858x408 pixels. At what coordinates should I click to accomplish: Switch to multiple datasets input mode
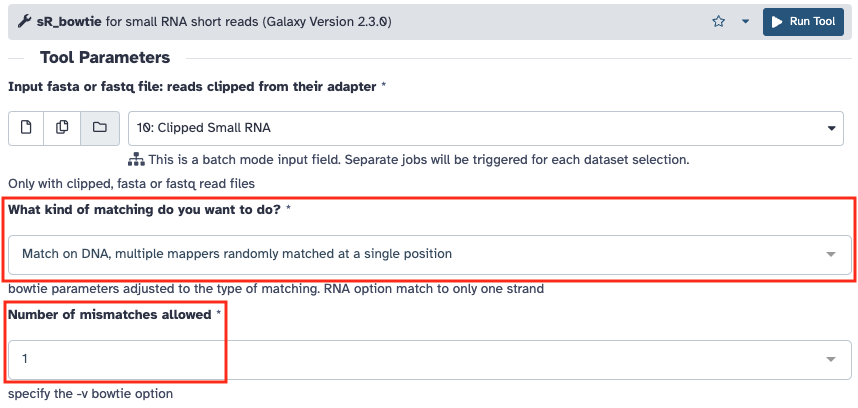(62, 127)
